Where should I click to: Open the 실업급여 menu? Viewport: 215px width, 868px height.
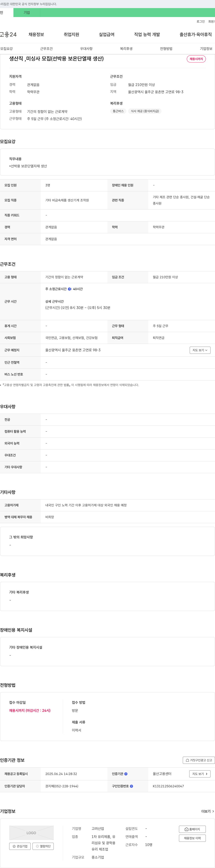pyautogui.click(x=106, y=35)
